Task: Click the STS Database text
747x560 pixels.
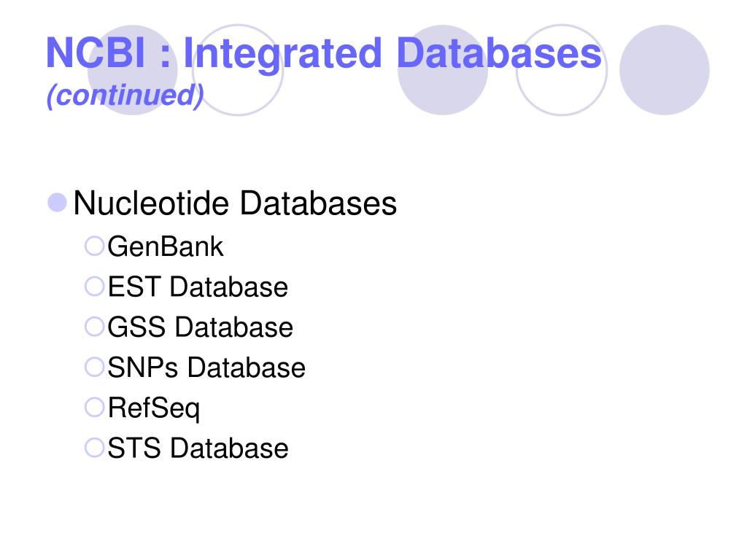Action: pyautogui.click(x=198, y=448)
